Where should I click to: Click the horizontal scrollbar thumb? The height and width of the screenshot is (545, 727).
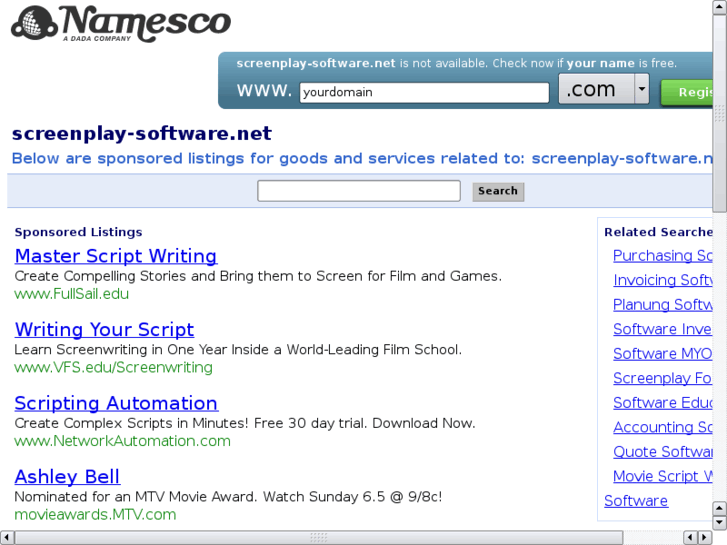click(319, 538)
